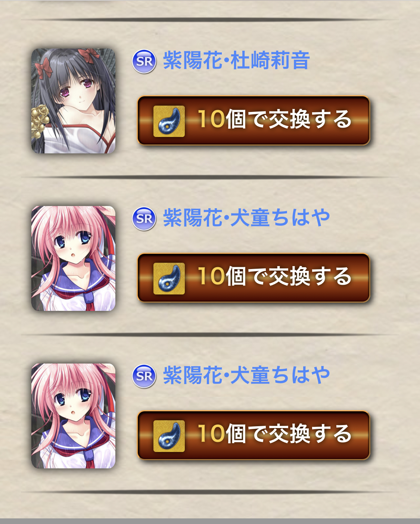Select the 紫陽花・杜崎莉音 card name
Screen dimensions: 420x524
click(237, 60)
